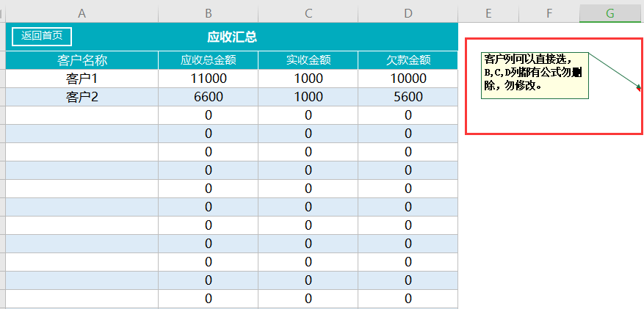The height and width of the screenshot is (309, 644).
Task: Click the 应收汇总 title cell
Action: pyautogui.click(x=231, y=37)
